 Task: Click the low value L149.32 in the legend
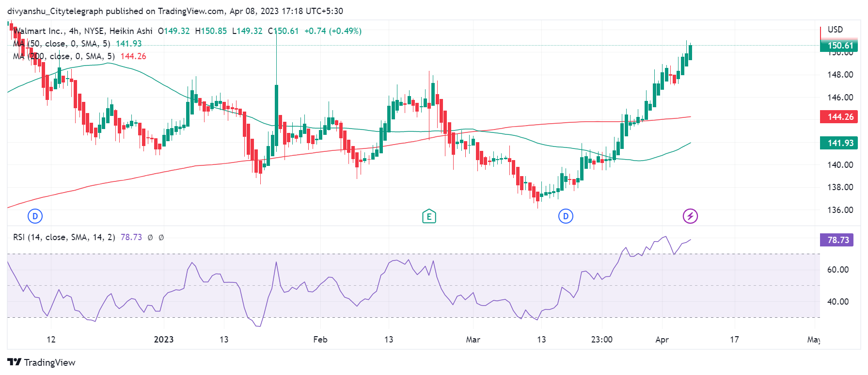pos(247,31)
